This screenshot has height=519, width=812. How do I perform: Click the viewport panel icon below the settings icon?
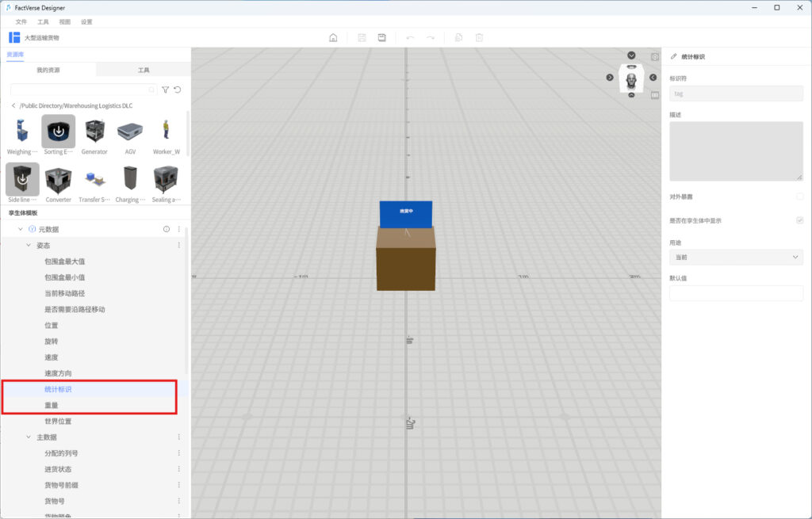(x=655, y=95)
